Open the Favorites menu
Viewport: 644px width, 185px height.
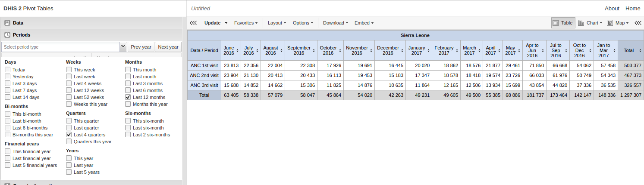coord(245,23)
